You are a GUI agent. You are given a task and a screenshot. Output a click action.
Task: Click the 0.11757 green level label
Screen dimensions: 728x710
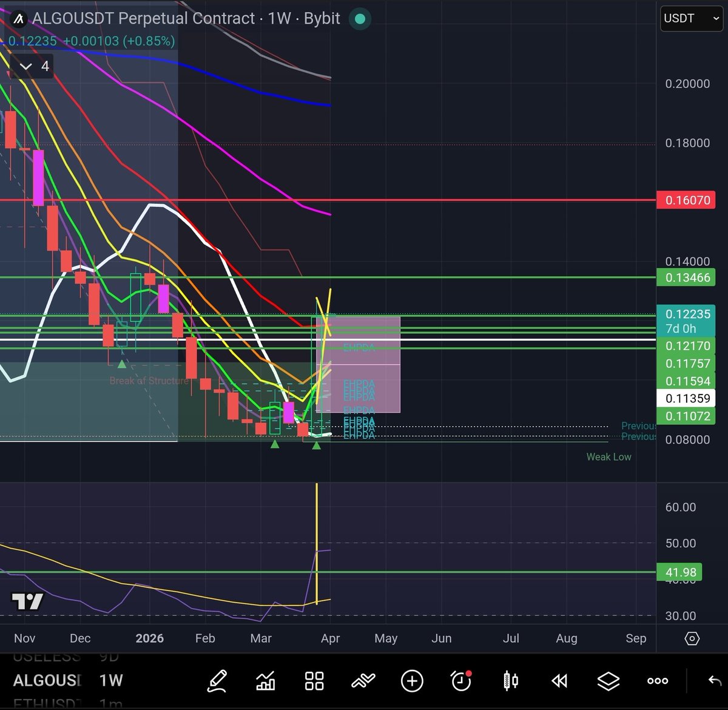click(x=687, y=363)
